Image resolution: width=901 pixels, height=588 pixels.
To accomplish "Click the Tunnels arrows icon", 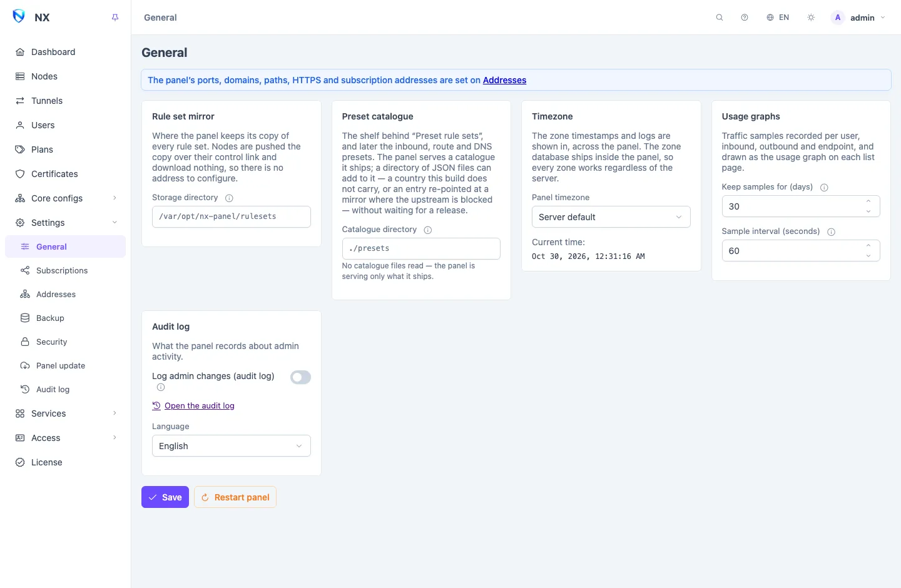I will coord(20,101).
